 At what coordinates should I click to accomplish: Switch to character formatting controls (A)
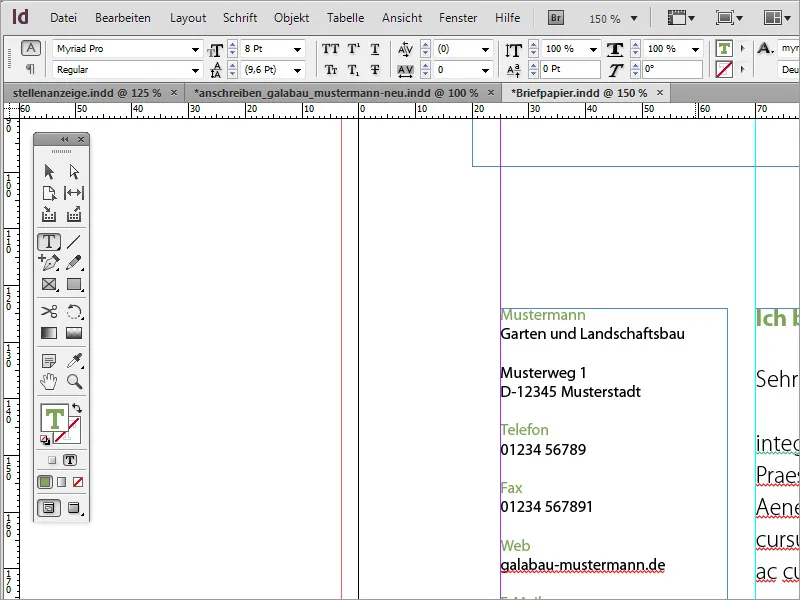click(x=31, y=48)
